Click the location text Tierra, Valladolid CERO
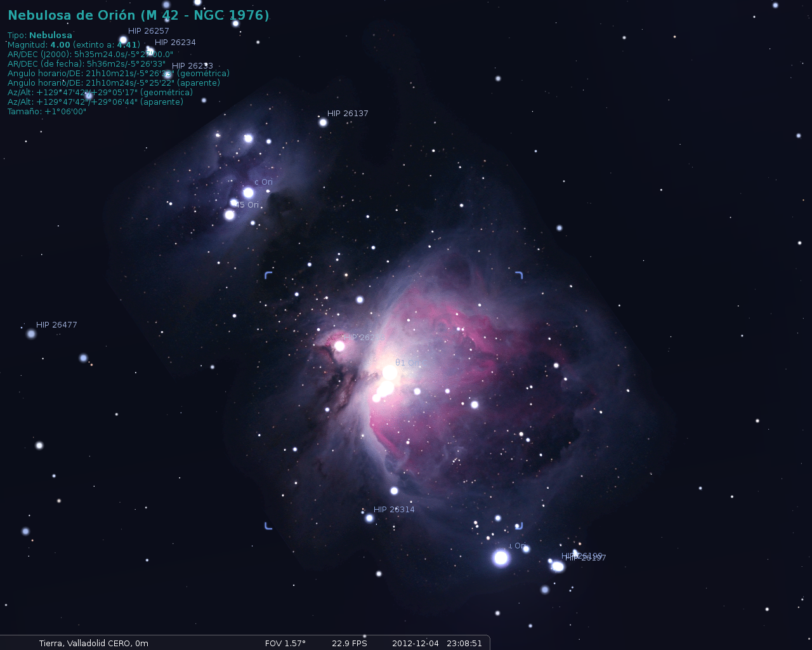The height and width of the screenshot is (650, 812). [93, 643]
